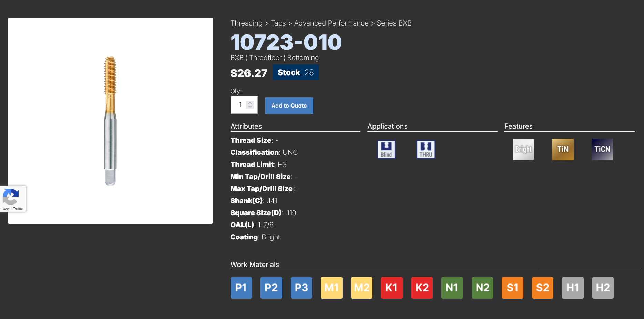Image resolution: width=644 pixels, height=319 pixels.
Task: Navigate to Series BXB breadcrumb
Action: click(x=394, y=23)
